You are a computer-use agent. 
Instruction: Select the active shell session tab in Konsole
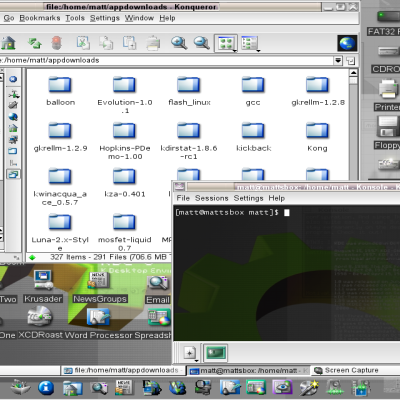(x=215, y=353)
